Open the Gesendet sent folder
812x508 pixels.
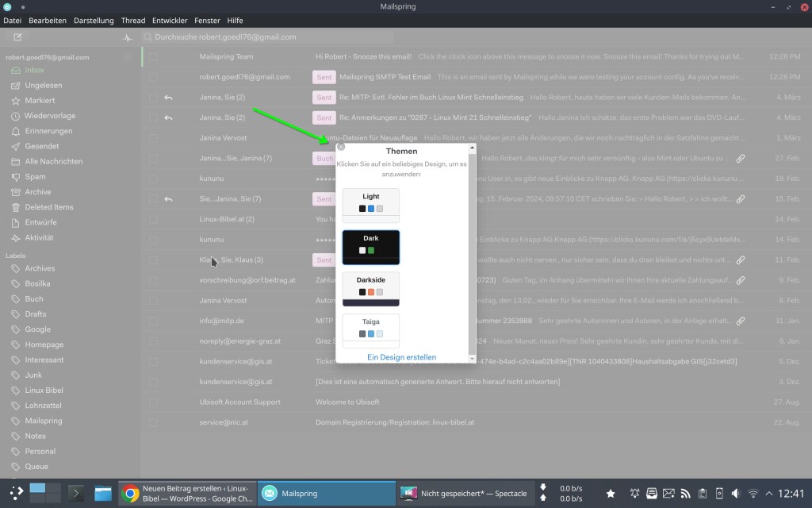click(42, 146)
